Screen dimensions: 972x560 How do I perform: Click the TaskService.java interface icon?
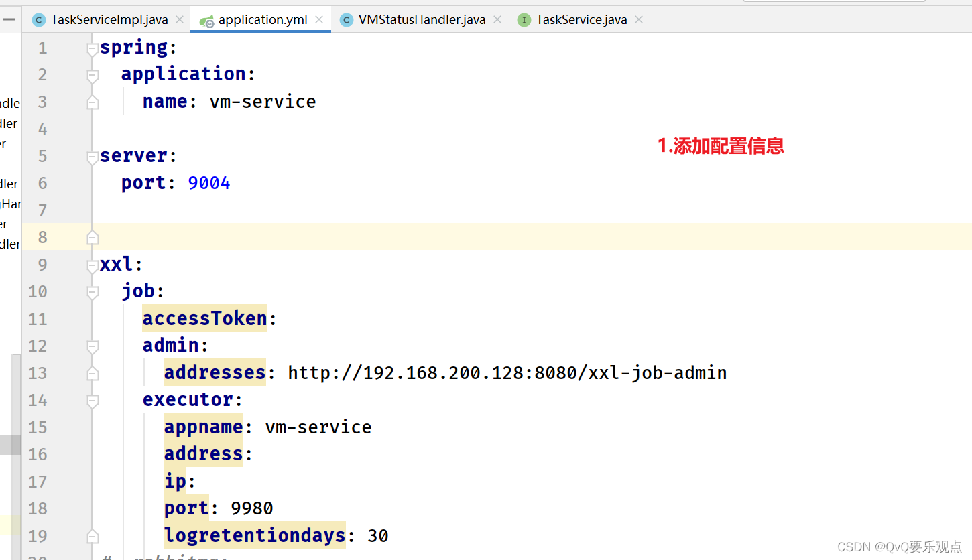point(524,20)
